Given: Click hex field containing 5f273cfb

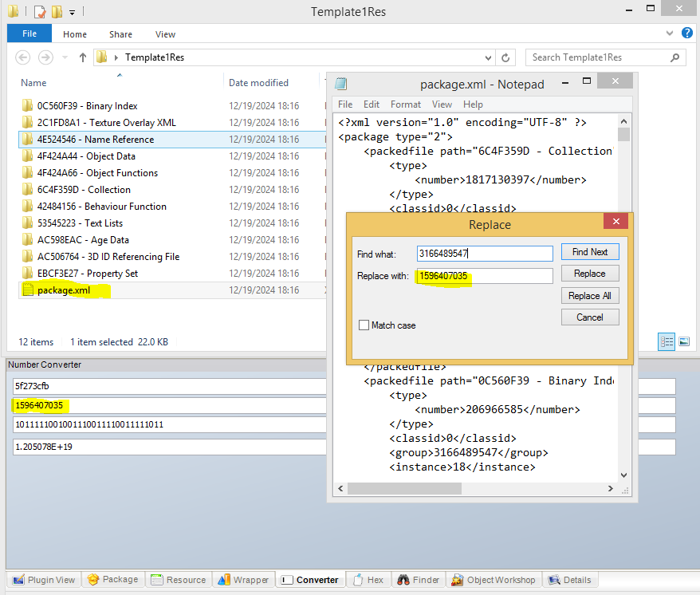Looking at the screenshot, I should [x=170, y=386].
